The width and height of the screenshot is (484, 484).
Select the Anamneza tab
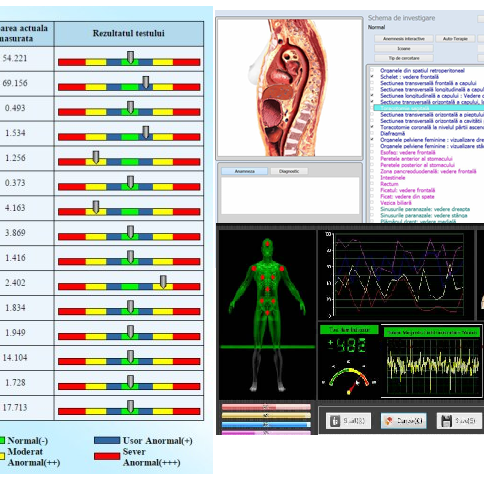[245, 171]
